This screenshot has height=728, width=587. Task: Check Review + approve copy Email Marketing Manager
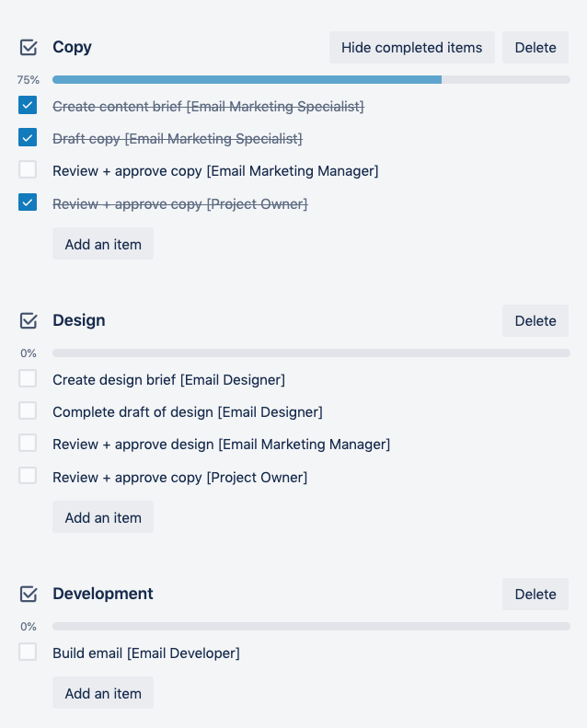[28, 170]
